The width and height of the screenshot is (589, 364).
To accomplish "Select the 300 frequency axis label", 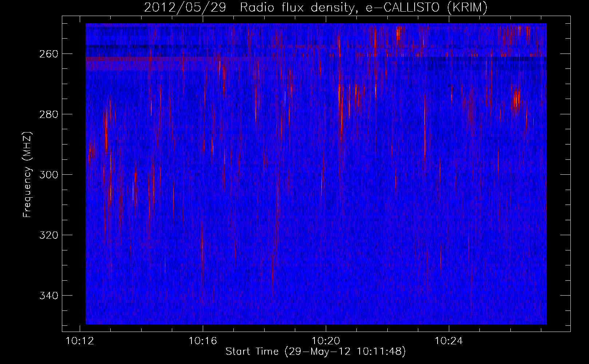I will (x=48, y=175).
